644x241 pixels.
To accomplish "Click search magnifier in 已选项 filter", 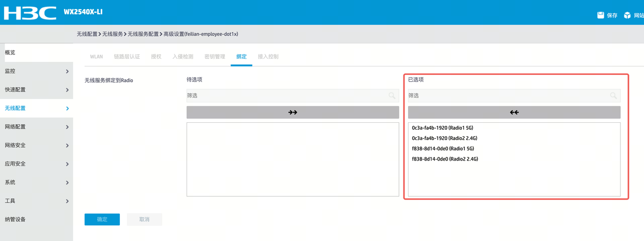I will (x=613, y=96).
